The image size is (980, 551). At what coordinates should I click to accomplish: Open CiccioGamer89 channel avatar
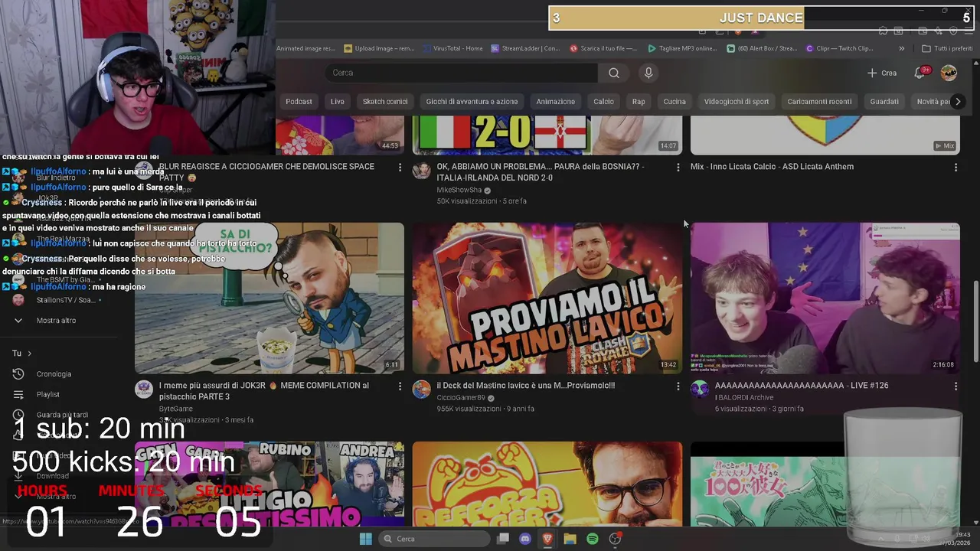tap(421, 390)
